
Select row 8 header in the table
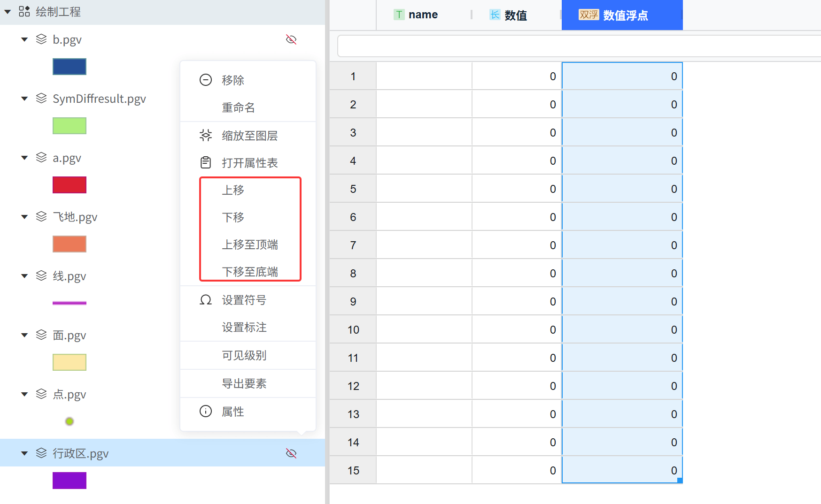(353, 274)
